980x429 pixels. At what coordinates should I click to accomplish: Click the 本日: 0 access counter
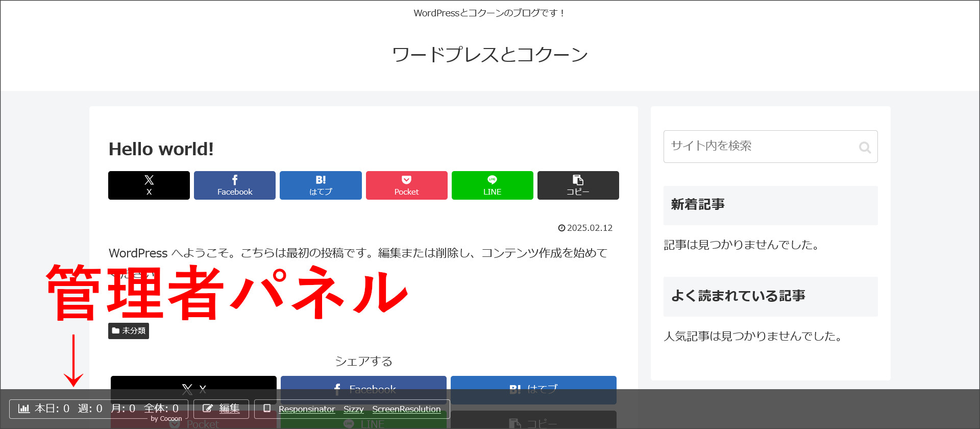click(52, 409)
